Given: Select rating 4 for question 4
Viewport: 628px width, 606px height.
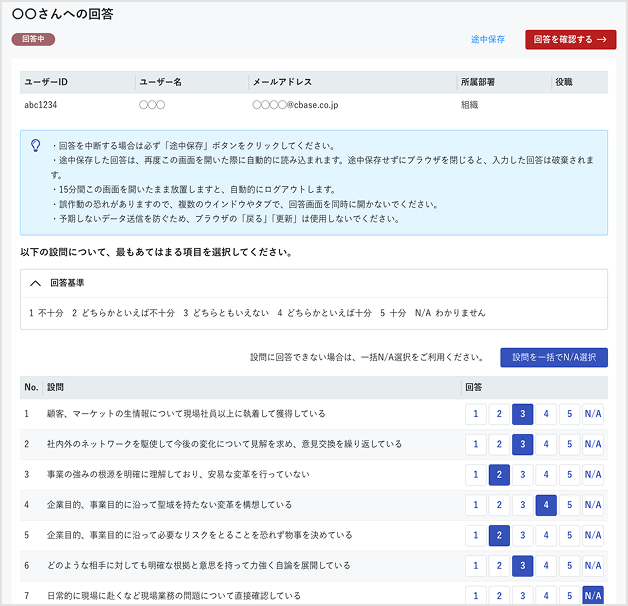Looking at the screenshot, I should (x=546, y=505).
